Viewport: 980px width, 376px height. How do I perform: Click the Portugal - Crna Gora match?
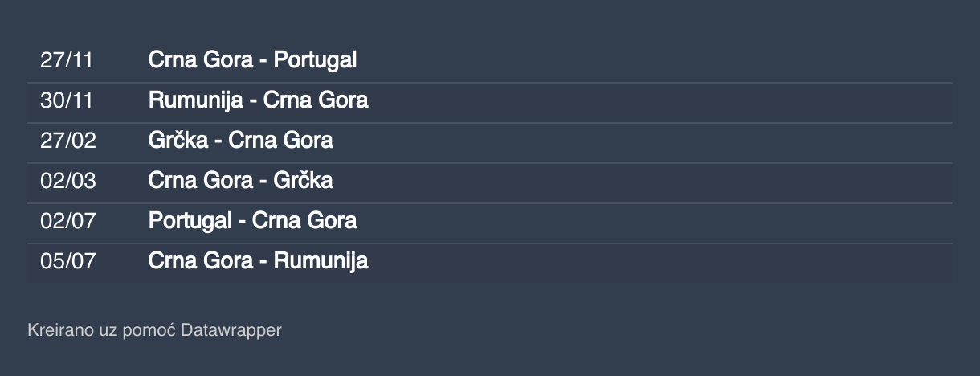coord(252,221)
